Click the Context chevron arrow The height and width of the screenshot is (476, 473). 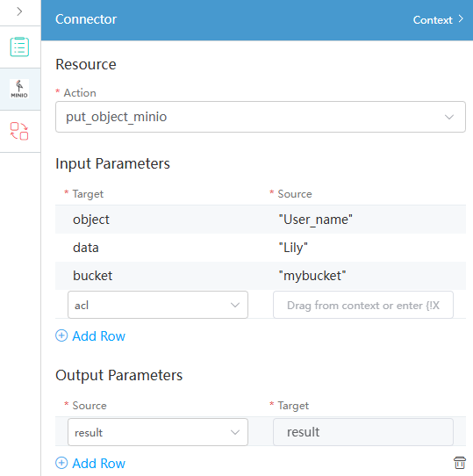(x=461, y=18)
